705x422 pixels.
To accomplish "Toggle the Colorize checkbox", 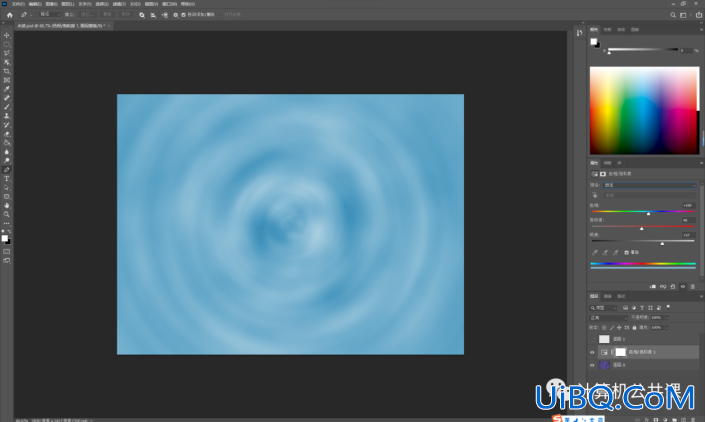I will [x=627, y=253].
